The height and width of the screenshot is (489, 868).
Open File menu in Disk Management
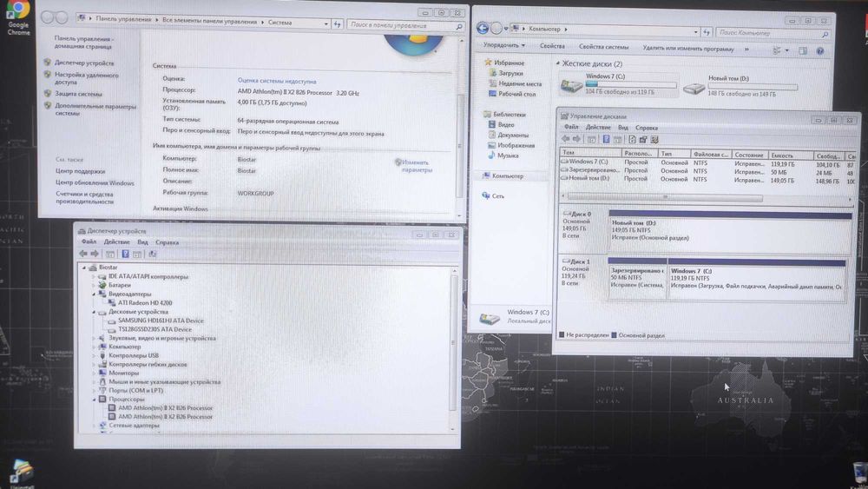coord(571,128)
